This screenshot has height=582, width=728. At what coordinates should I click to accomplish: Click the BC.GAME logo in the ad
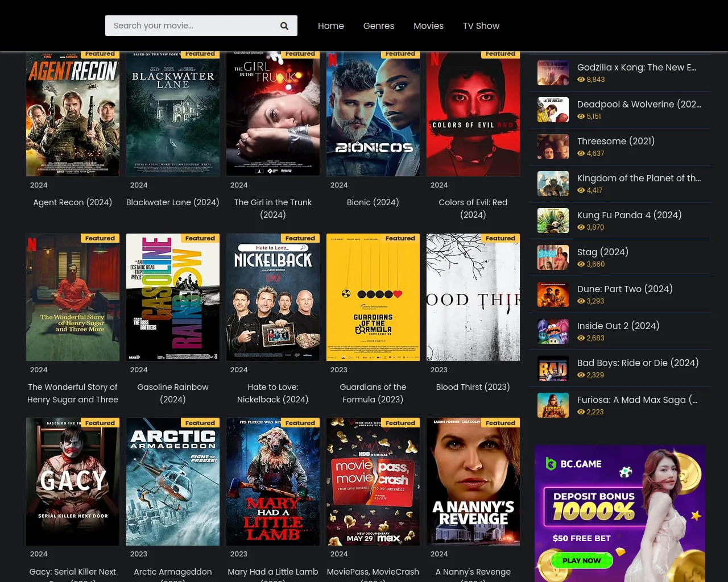tap(573, 464)
